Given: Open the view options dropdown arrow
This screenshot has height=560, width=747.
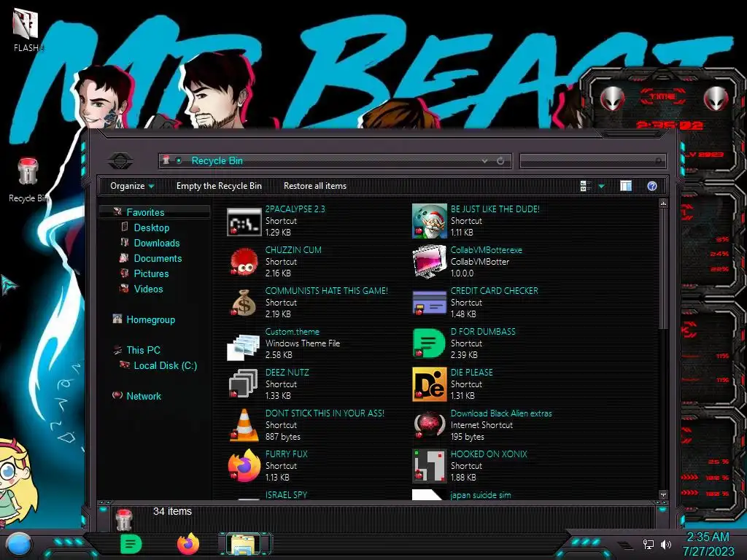Looking at the screenshot, I should [601, 186].
